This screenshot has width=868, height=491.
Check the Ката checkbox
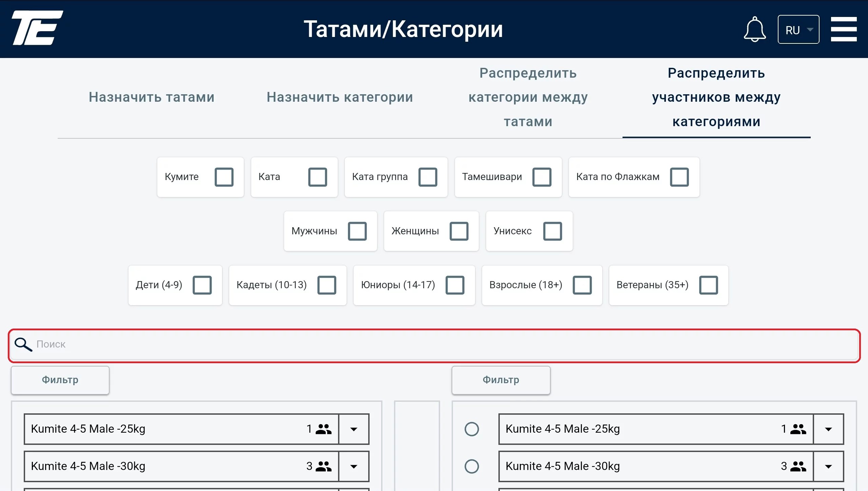pyautogui.click(x=318, y=177)
